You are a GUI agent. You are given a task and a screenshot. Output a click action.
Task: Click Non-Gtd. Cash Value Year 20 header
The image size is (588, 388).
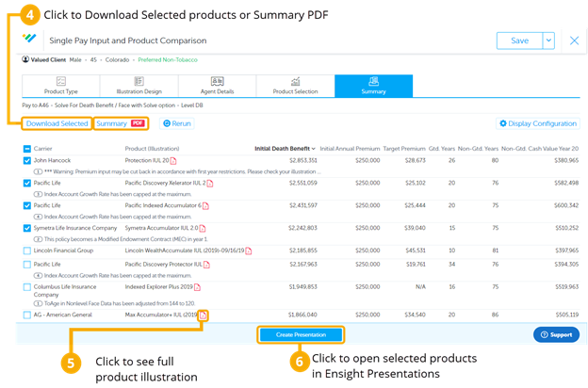point(540,149)
